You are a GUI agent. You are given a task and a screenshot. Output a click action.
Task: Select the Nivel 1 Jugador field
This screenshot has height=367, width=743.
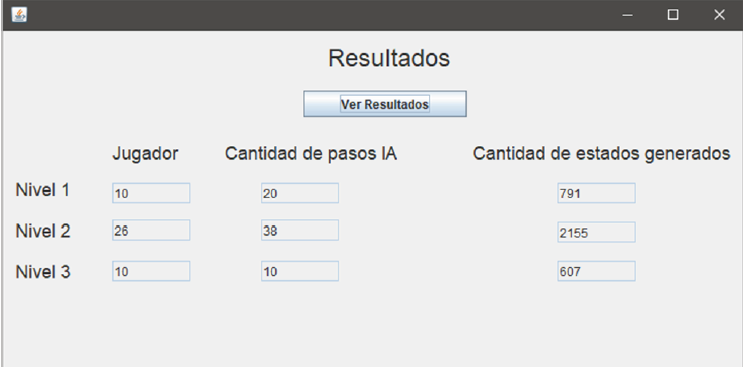(x=151, y=193)
